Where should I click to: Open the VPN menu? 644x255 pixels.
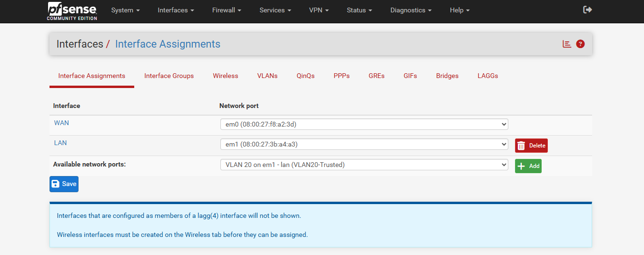click(x=319, y=10)
